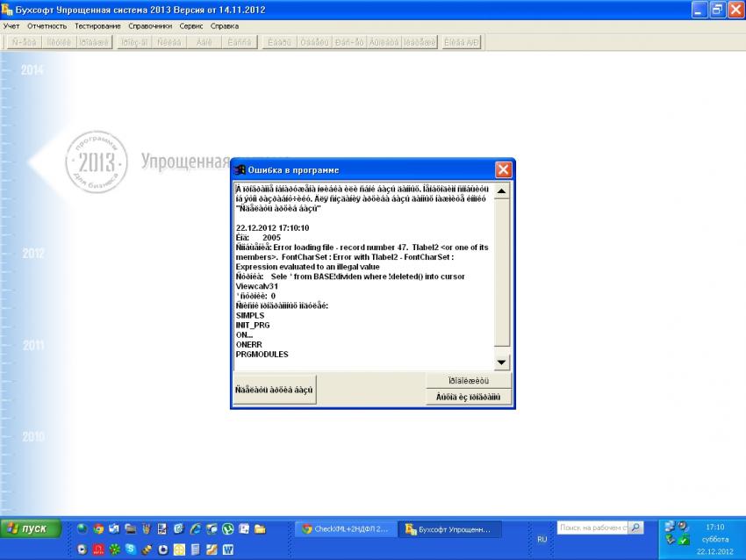Click the upper-right button in error dialog
This screenshot has width=746, height=560.
(468, 381)
